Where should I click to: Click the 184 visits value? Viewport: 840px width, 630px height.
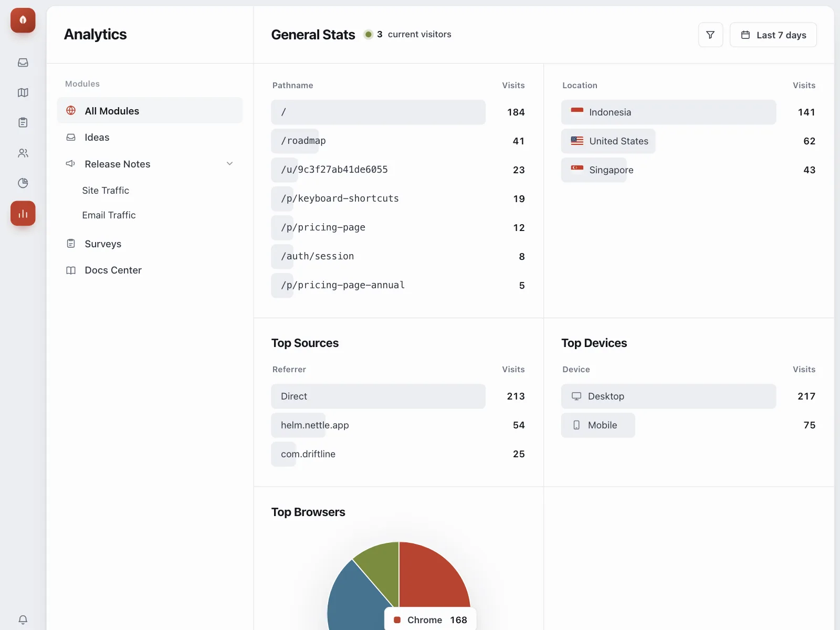(516, 112)
